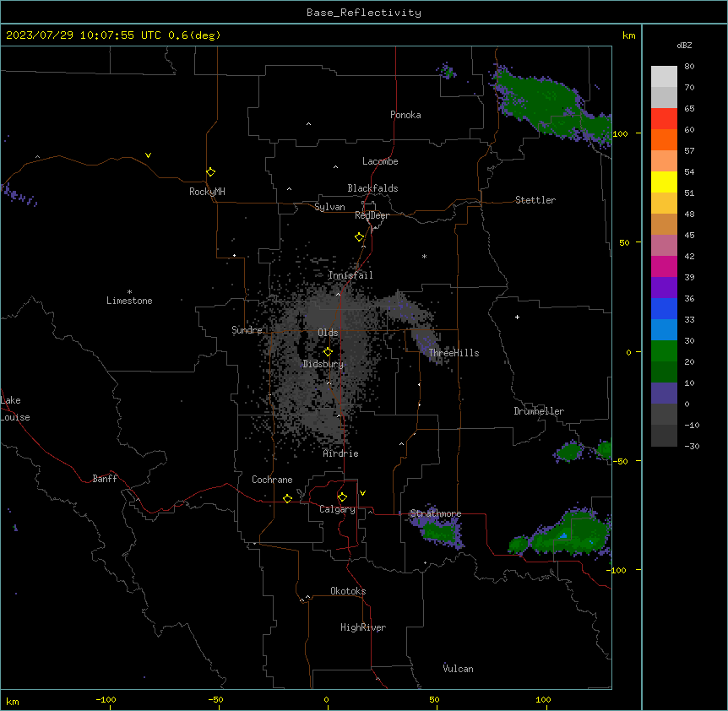Click the Calgary city label
This screenshot has width=728, height=711.
(337, 509)
